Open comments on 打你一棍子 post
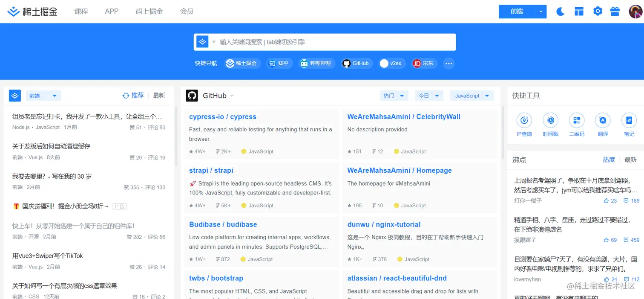 coord(632,200)
